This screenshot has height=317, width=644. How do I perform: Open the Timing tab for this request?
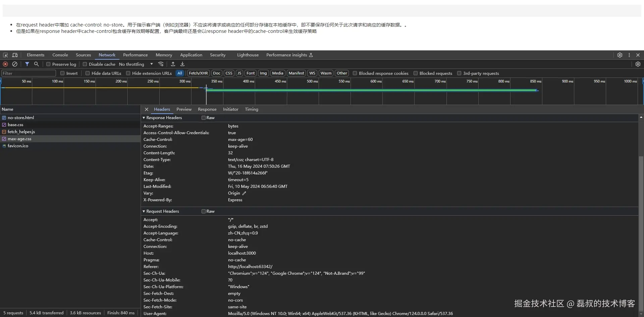pyautogui.click(x=252, y=109)
